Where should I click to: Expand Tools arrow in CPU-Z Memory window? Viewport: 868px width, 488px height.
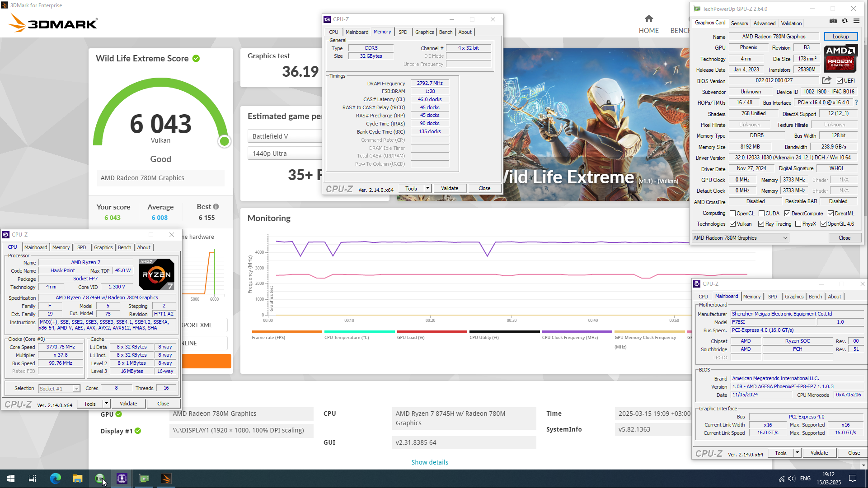[x=427, y=188]
